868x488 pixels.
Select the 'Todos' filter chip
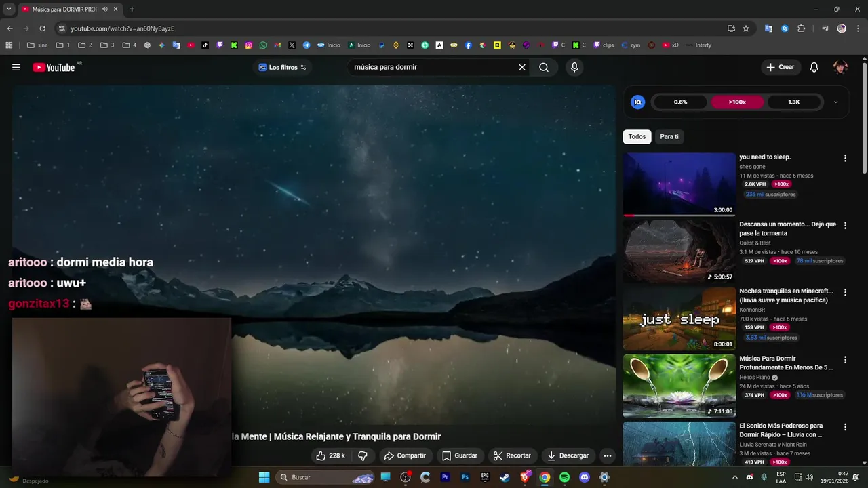click(637, 136)
